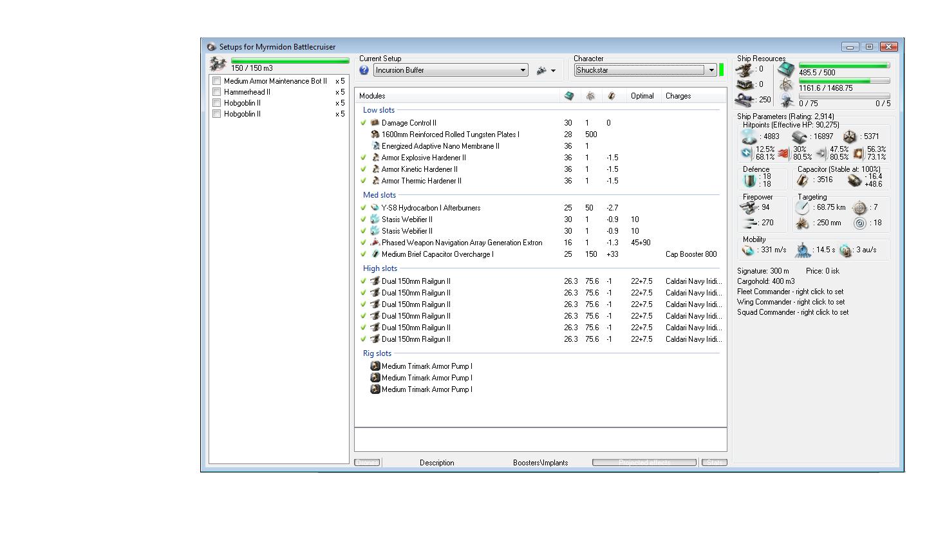Click the Rig slots group header
This screenshot has width=927, height=560.
pos(377,353)
